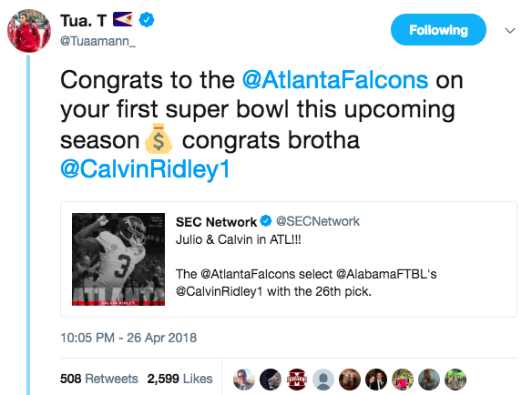The image size is (532, 395).
Task: Click the flag emoji beside Tua. T name
Action: click(x=123, y=19)
